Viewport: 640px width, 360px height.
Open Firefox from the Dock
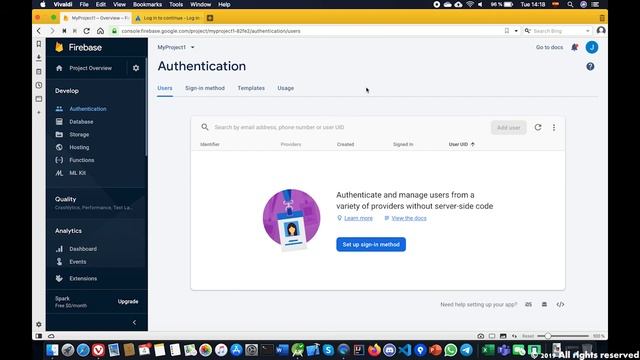click(x=374, y=350)
